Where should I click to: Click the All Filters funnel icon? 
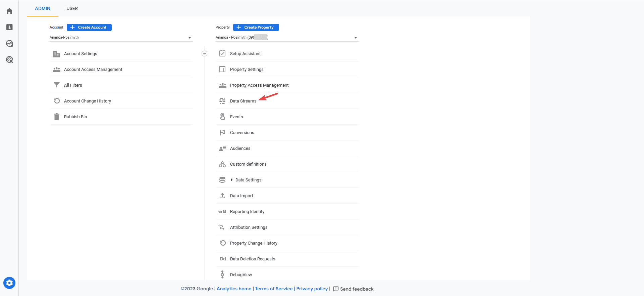(x=57, y=85)
